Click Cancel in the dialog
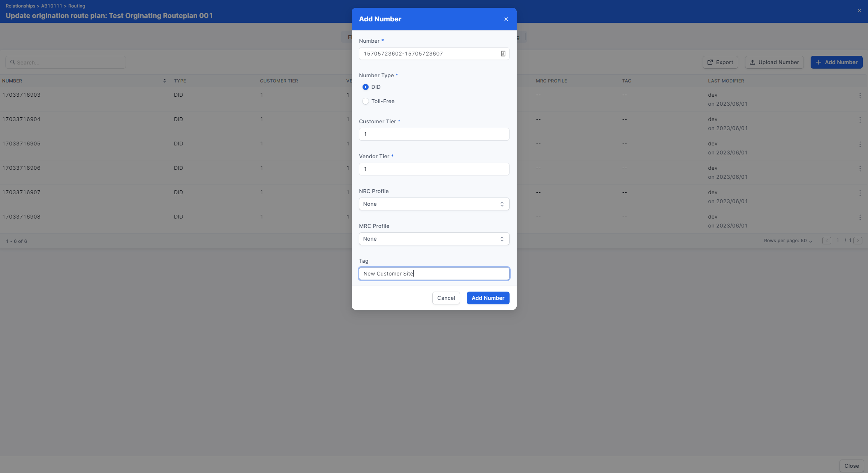Image resolution: width=868 pixels, height=473 pixels. pos(446,298)
